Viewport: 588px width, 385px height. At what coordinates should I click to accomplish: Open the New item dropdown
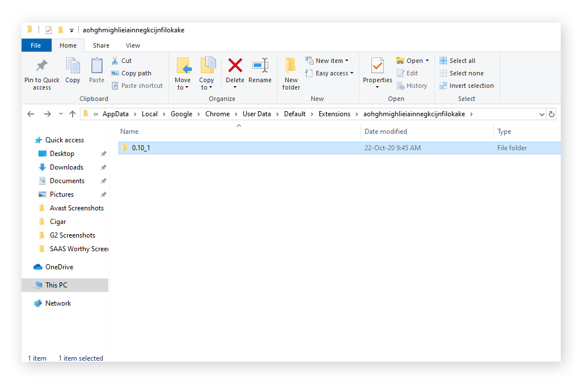[328, 60]
